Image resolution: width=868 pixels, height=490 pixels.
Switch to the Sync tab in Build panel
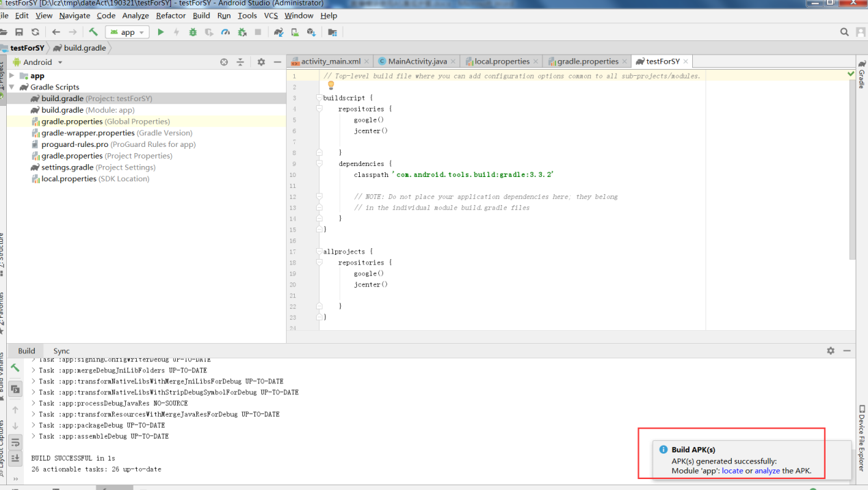(62, 351)
